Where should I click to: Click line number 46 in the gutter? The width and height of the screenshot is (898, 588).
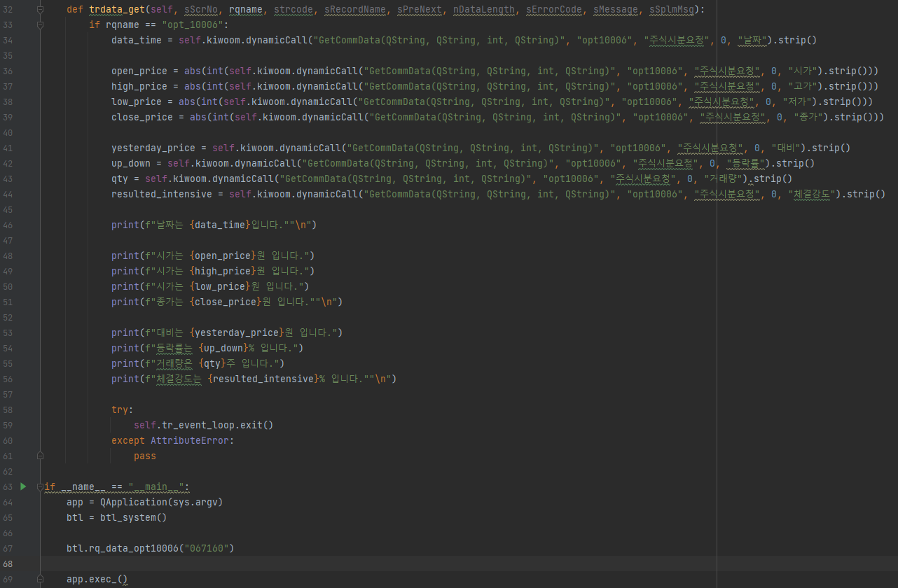8,225
